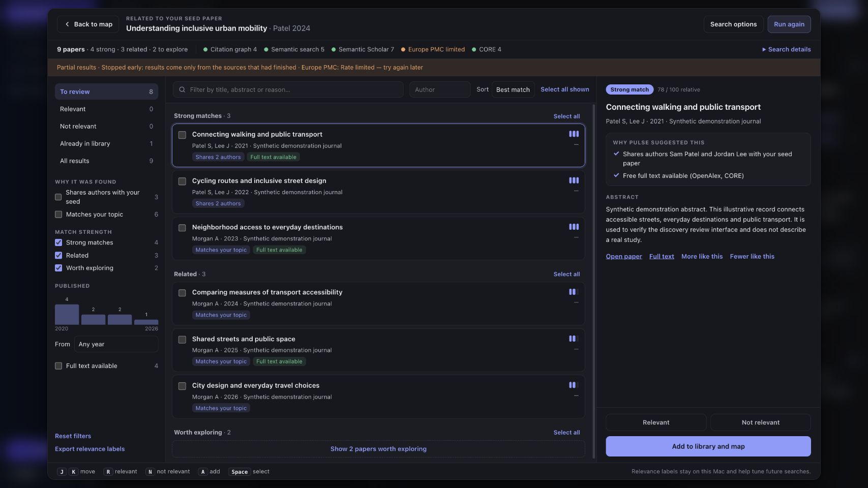This screenshot has height=488, width=868.
Task: Click the green status dot for Citation graph
Action: (x=205, y=50)
